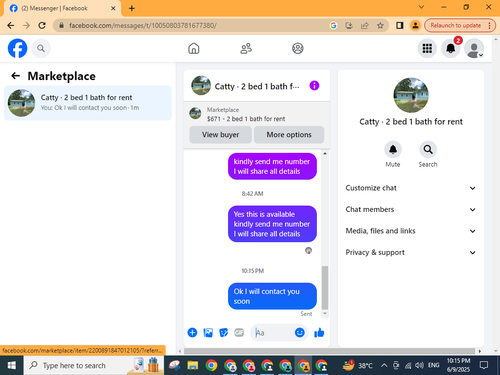Go to the Home feed icon
Image resolution: width=500 pixels, height=375 pixels.
tap(194, 49)
